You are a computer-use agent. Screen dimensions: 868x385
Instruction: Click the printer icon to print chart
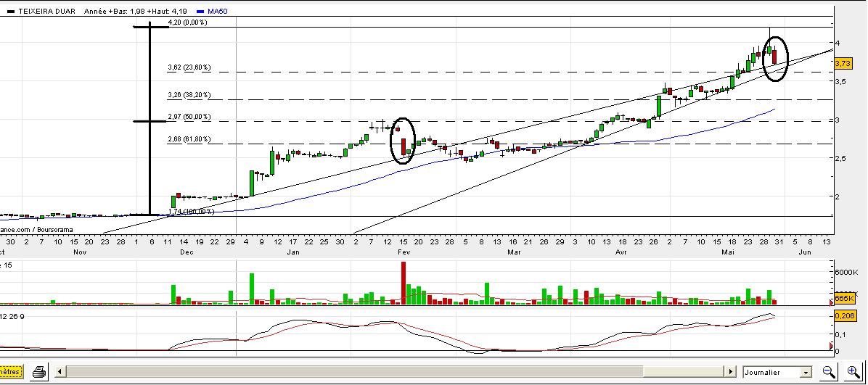pos(39,372)
